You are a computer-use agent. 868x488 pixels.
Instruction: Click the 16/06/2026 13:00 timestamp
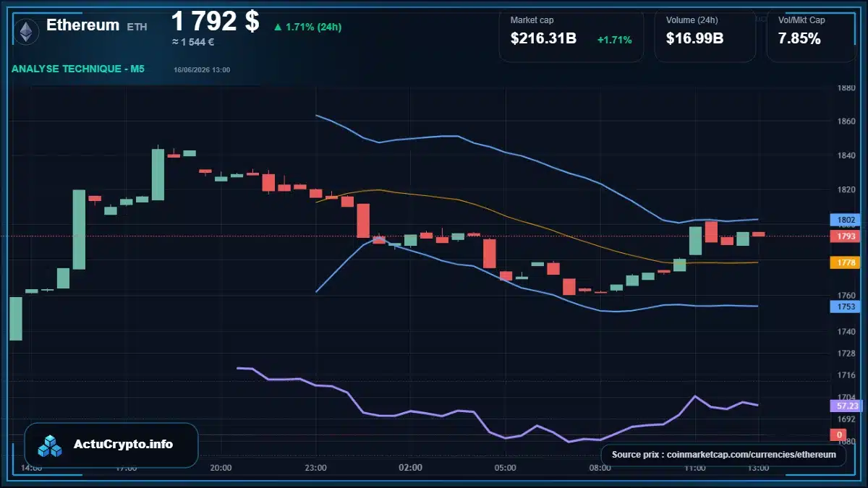click(202, 69)
